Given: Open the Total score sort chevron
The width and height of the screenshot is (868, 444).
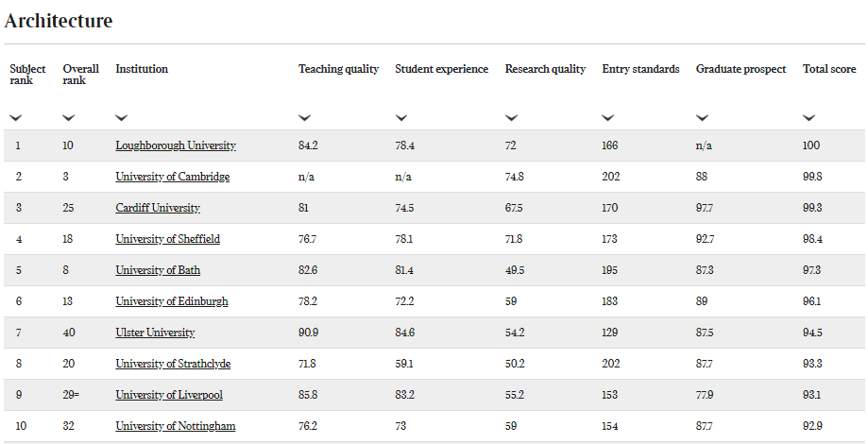Looking at the screenshot, I should point(809,118).
